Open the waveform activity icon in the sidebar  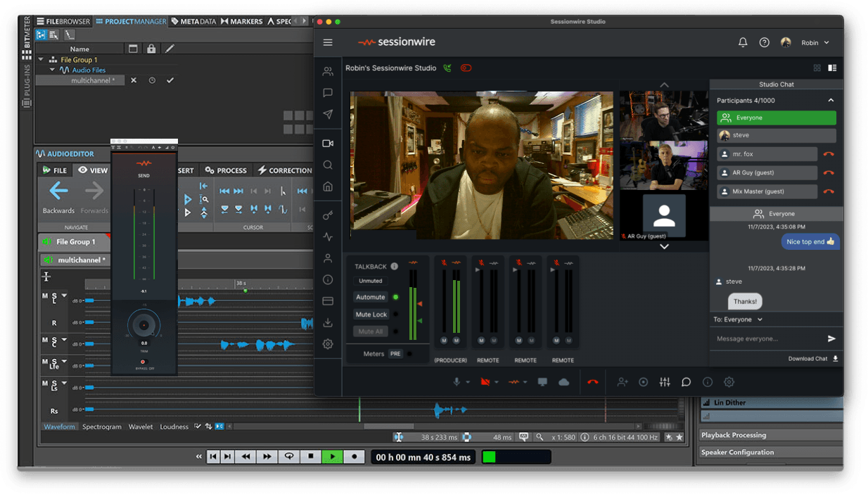point(328,237)
